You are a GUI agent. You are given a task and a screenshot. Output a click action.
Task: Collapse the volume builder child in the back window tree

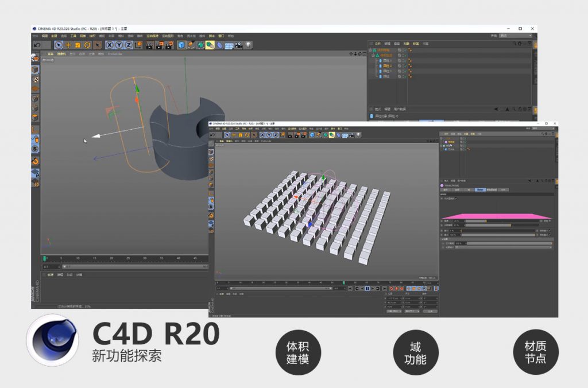373,55
